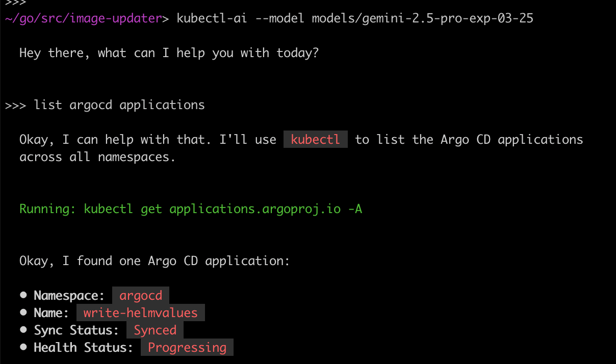Click the highlighted argocd namespace value
The height and width of the screenshot is (364, 616).
pos(141,295)
